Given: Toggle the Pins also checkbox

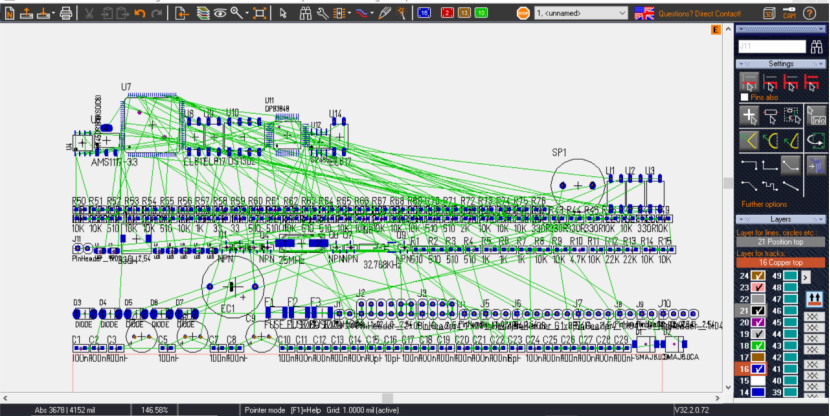Looking at the screenshot, I should pos(744,97).
